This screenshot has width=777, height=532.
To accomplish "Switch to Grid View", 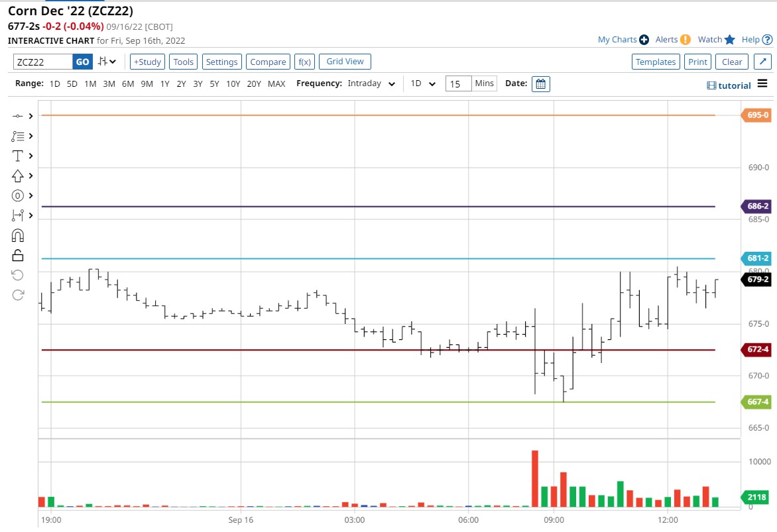I will (345, 62).
